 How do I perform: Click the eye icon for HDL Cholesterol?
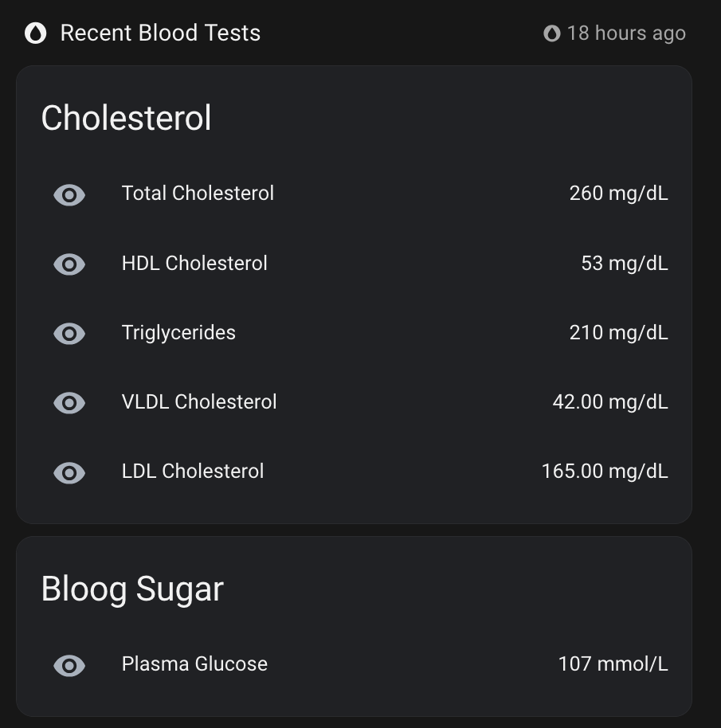coord(69,264)
